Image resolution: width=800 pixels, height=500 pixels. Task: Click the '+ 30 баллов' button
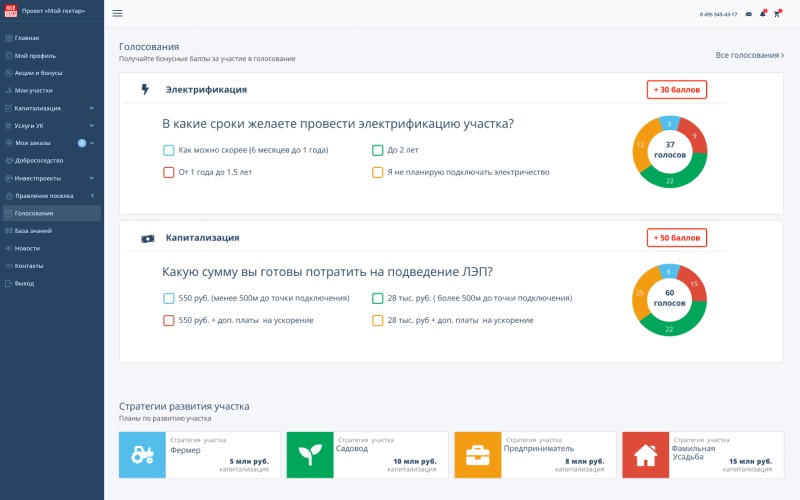[x=677, y=89]
